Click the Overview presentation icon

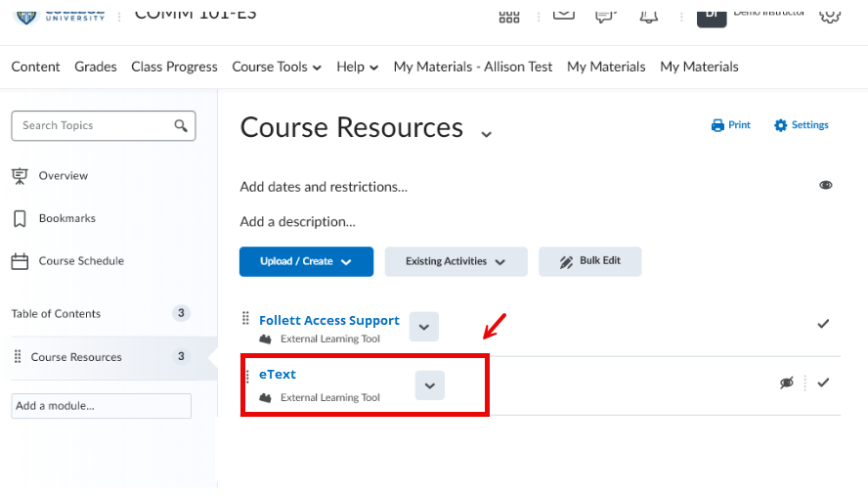[x=20, y=176]
